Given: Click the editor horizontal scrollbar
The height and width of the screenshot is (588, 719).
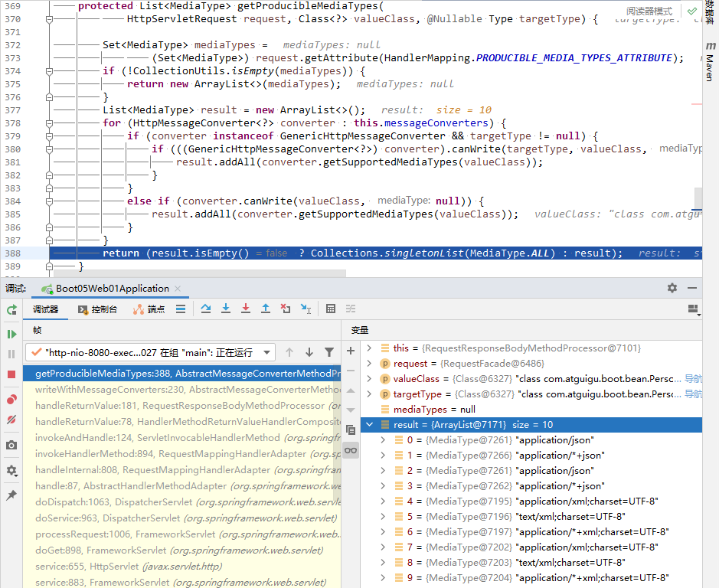Looking at the screenshot, I should pos(200,273).
